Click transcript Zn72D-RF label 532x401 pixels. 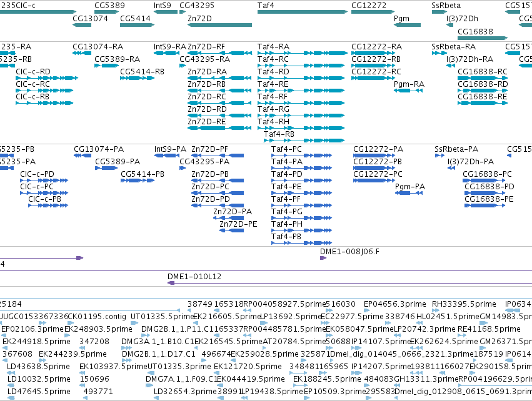pos(206,46)
